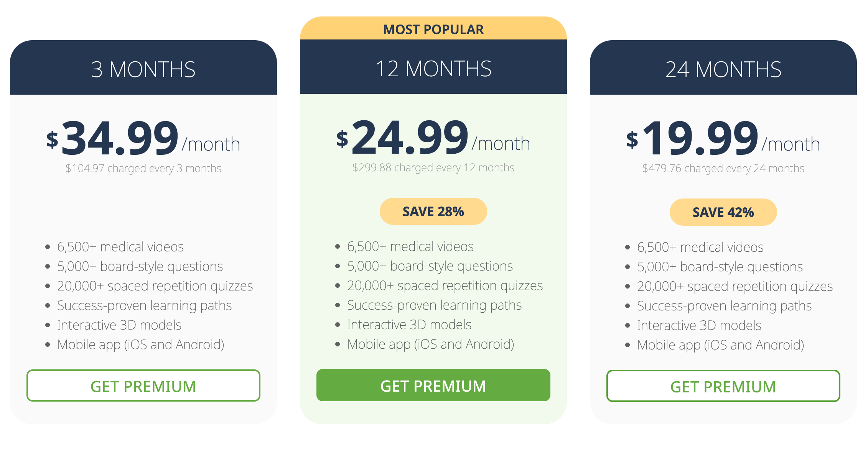The width and height of the screenshot is (868, 456).
Task: Click the 12 MONTHS plan header
Action: coord(433,69)
